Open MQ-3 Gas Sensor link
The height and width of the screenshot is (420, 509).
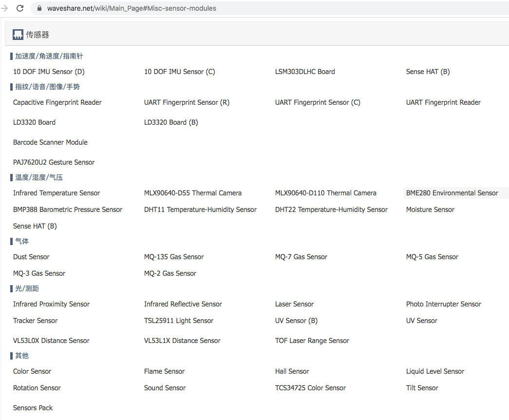(39, 273)
